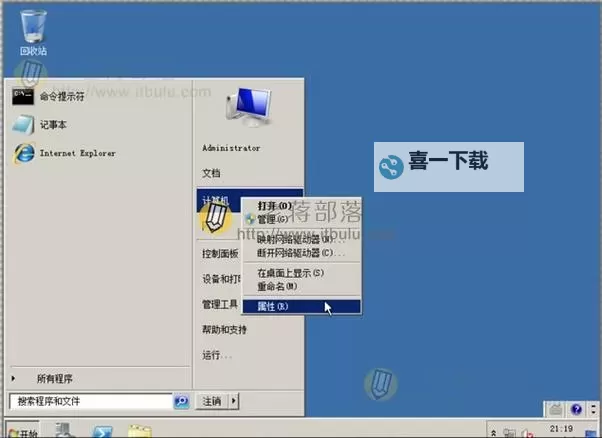Image resolution: width=602 pixels, height=438 pixels.
Task: Select Disconnect network drive (断开网络驱动器)
Action: click(x=301, y=253)
